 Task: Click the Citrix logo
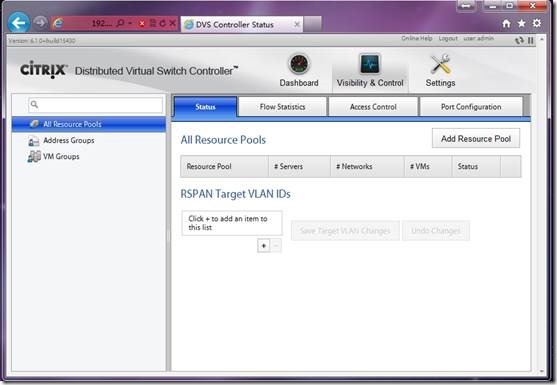coord(43,69)
